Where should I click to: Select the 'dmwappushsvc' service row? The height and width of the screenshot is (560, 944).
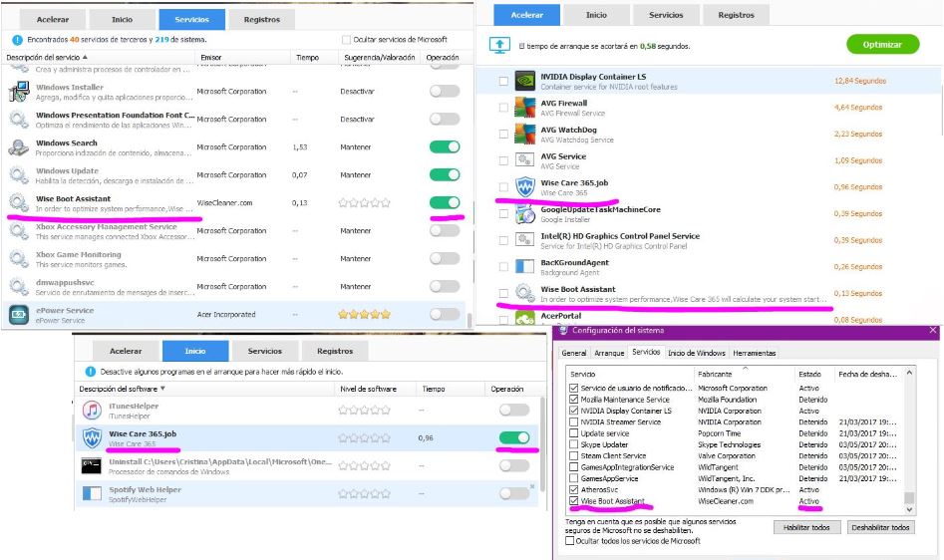point(233,287)
